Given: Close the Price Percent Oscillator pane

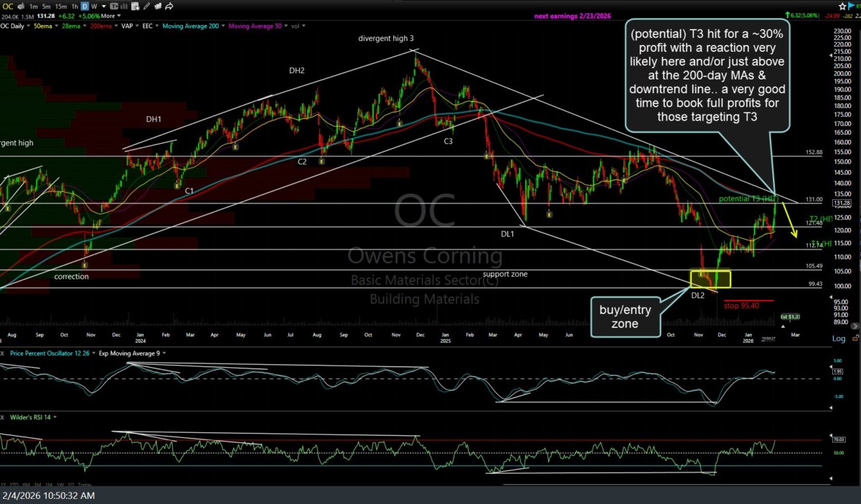Looking at the screenshot, I should pyautogui.click(x=4, y=353).
